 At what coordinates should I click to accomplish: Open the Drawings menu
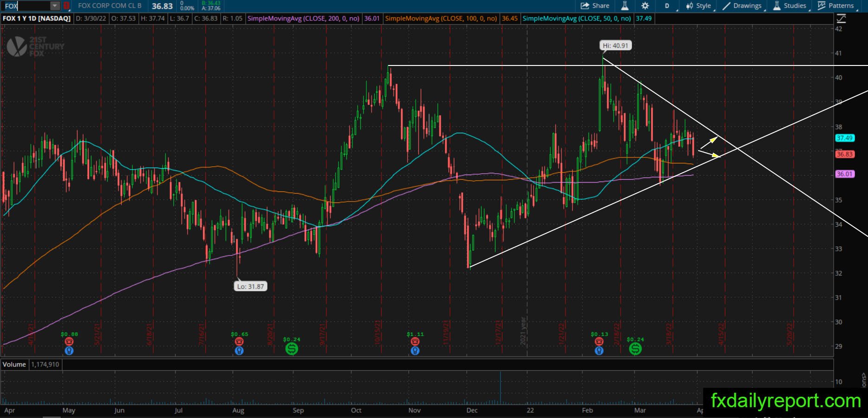click(742, 6)
